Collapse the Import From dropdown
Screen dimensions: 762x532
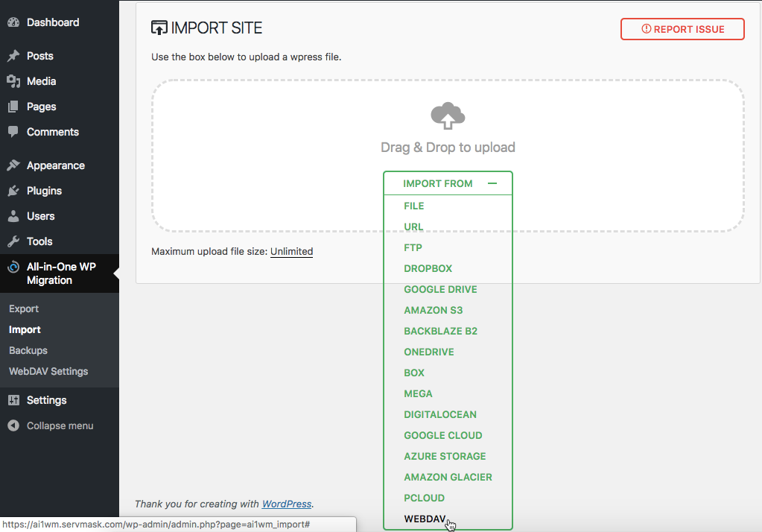pos(492,183)
